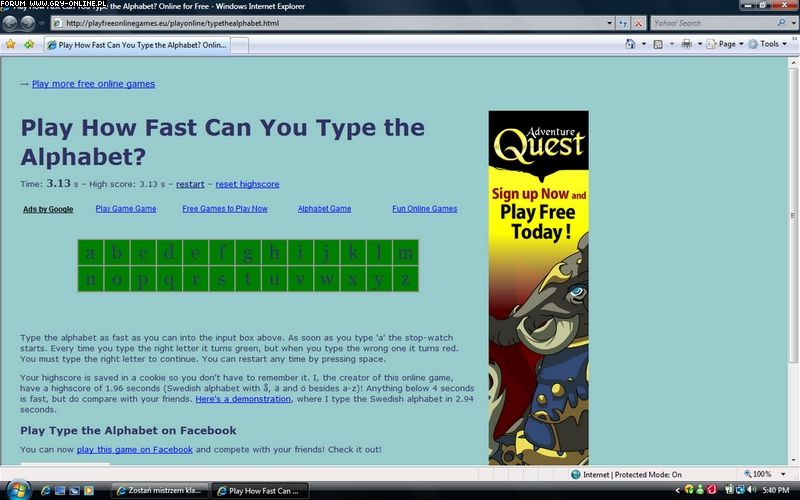Click the reset highscore link
The width and height of the screenshot is (800, 500).
tap(247, 184)
